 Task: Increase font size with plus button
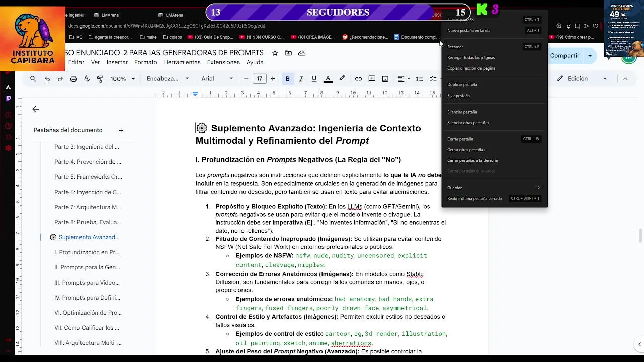tap(273, 79)
